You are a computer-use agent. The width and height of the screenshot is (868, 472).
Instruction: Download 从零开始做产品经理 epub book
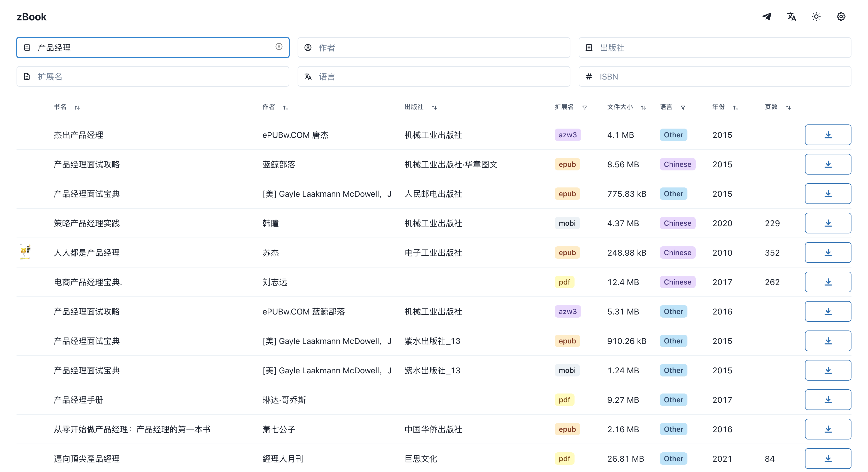tap(828, 429)
